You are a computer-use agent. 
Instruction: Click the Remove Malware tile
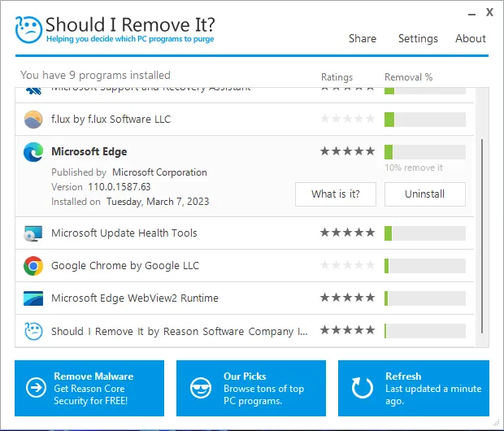point(89,388)
